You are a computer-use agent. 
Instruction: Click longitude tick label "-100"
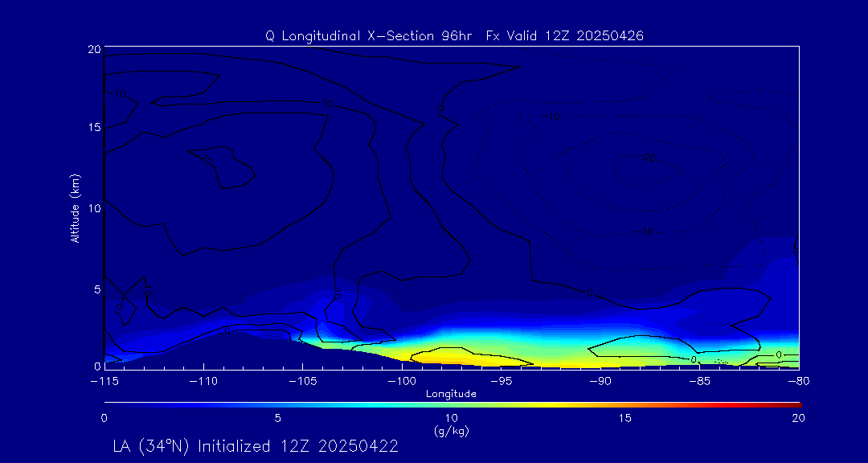click(x=402, y=381)
